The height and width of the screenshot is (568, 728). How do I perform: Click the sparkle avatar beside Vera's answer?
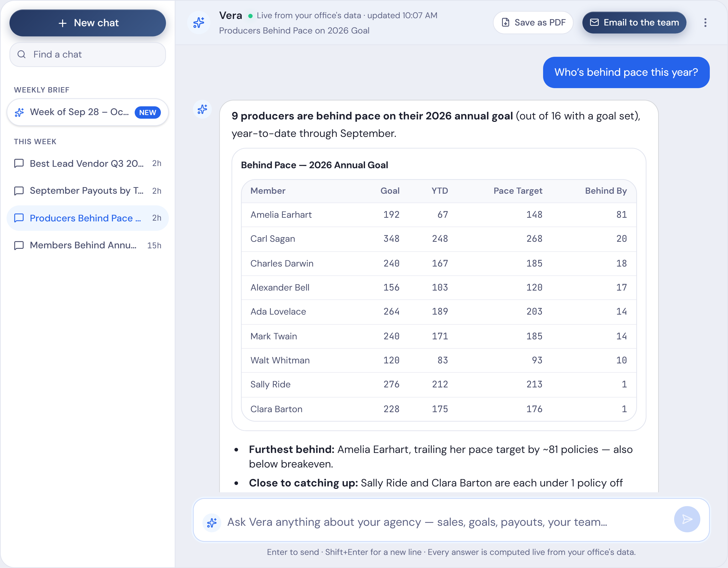coord(202,109)
